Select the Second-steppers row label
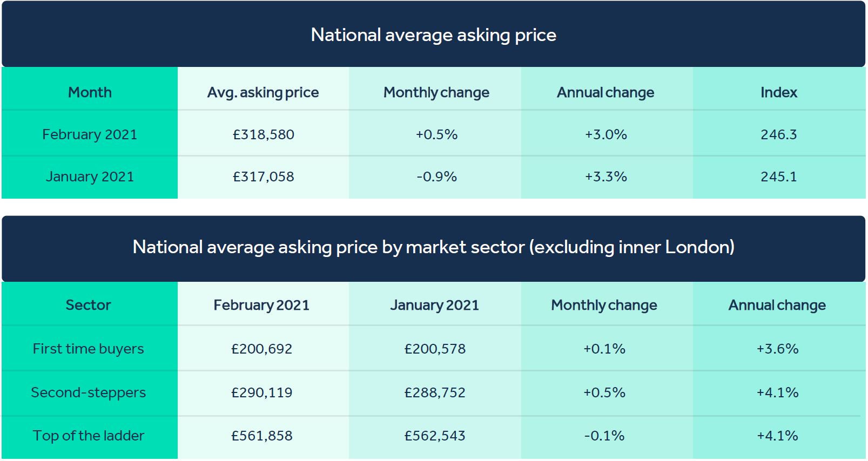This screenshot has width=868, height=461. coord(89,392)
